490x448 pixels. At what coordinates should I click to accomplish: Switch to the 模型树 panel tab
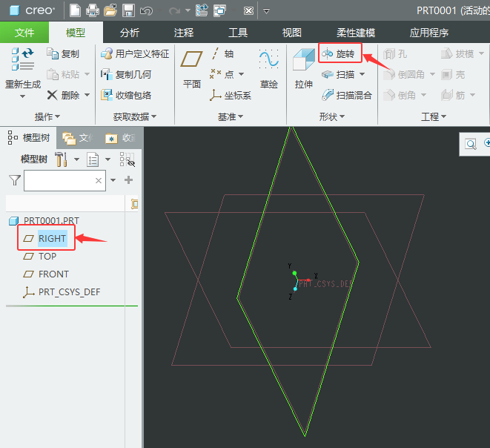click(28, 138)
